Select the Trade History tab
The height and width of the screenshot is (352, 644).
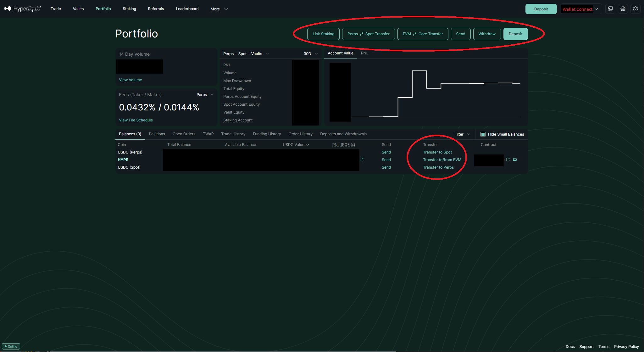coord(233,134)
